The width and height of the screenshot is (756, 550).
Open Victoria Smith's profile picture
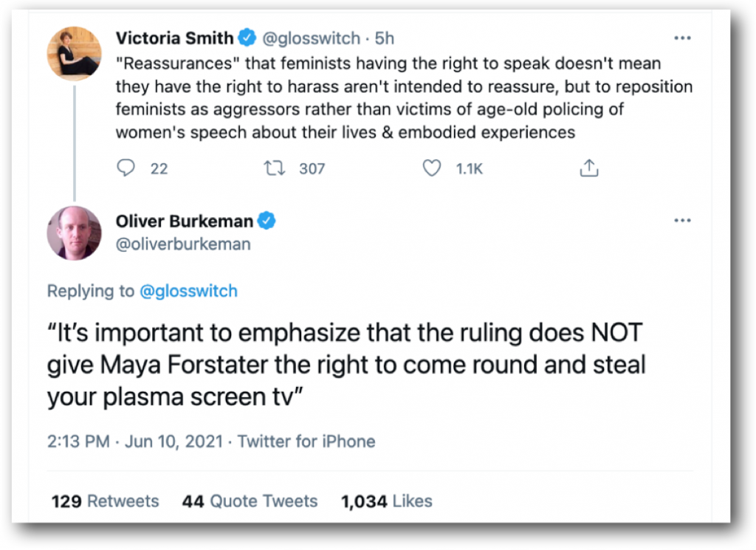pos(75,53)
